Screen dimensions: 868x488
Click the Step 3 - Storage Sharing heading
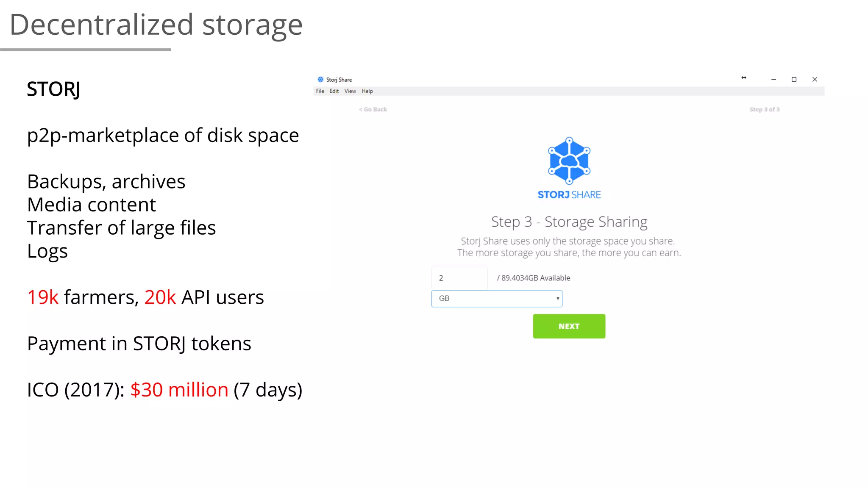[569, 222]
